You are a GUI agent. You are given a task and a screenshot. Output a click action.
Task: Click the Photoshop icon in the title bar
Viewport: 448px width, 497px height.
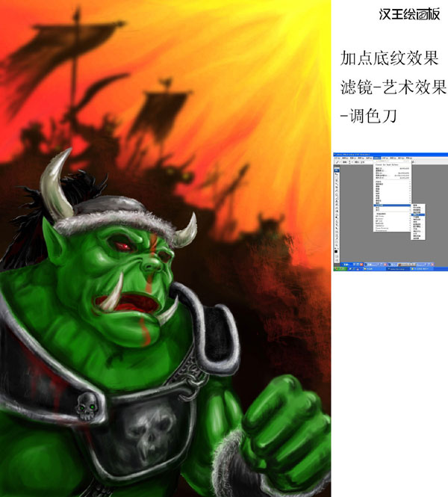click(x=335, y=154)
